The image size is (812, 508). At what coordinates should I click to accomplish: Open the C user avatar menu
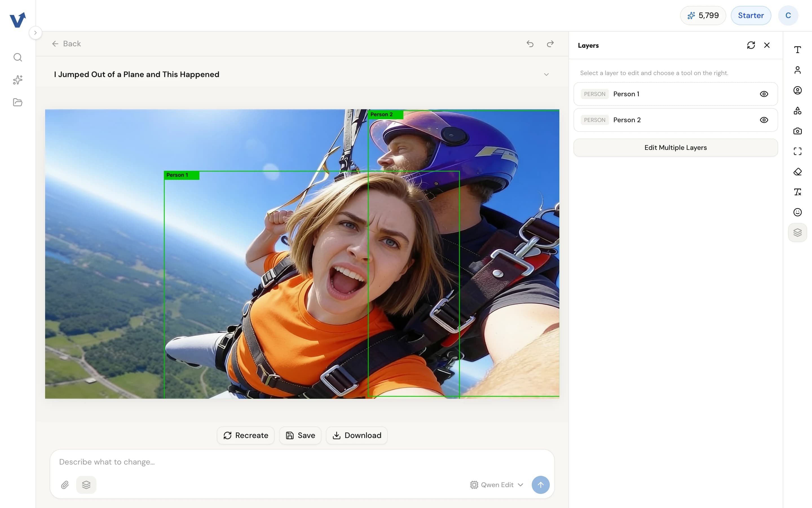[x=788, y=16]
